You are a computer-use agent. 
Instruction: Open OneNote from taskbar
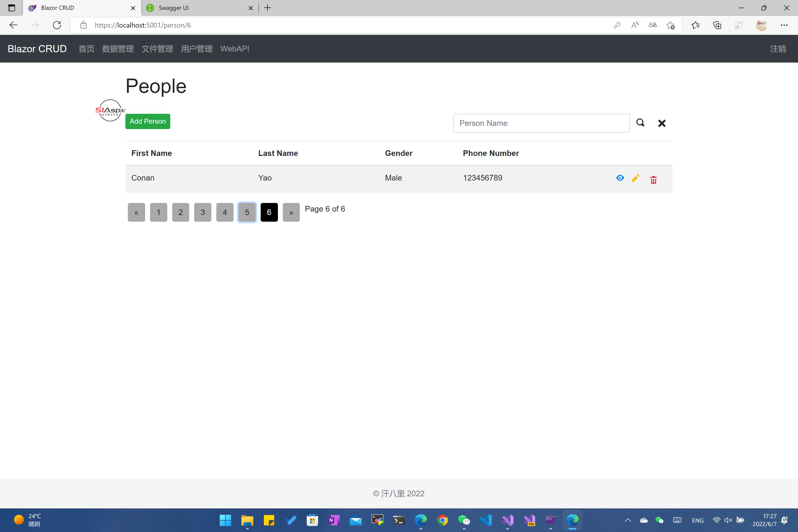click(x=334, y=520)
